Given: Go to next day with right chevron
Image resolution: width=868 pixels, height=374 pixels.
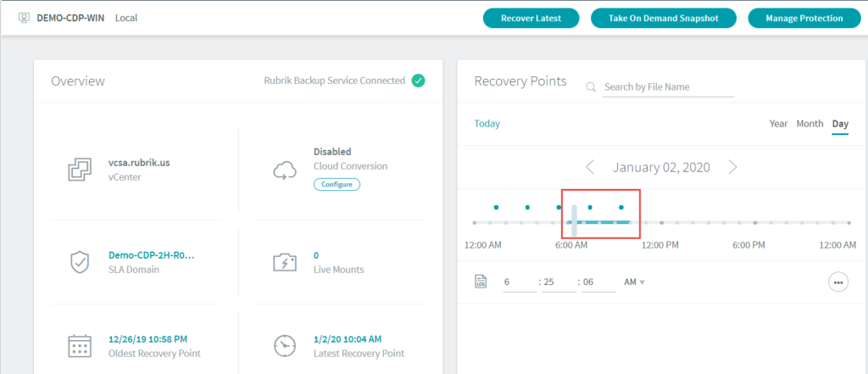Looking at the screenshot, I should coord(733,167).
